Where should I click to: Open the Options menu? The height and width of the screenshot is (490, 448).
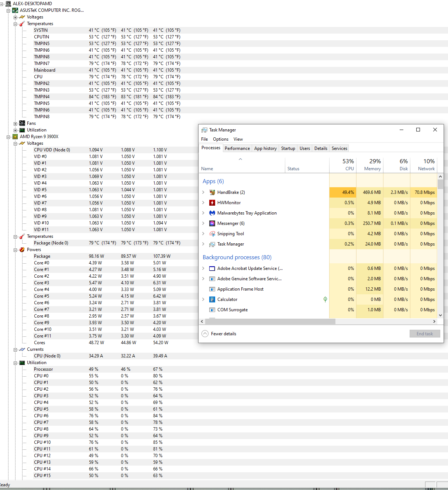click(220, 139)
